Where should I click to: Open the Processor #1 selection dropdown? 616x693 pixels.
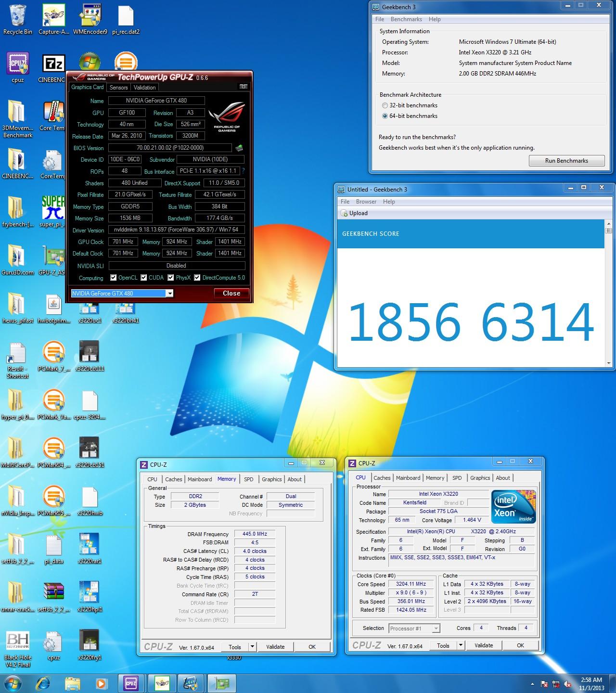point(414,628)
